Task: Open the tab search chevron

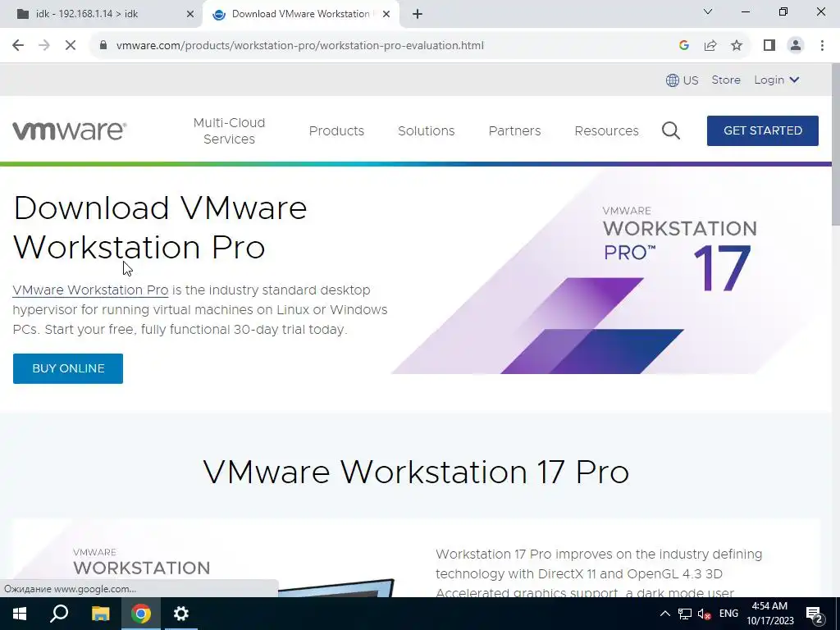Action: pos(708,11)
